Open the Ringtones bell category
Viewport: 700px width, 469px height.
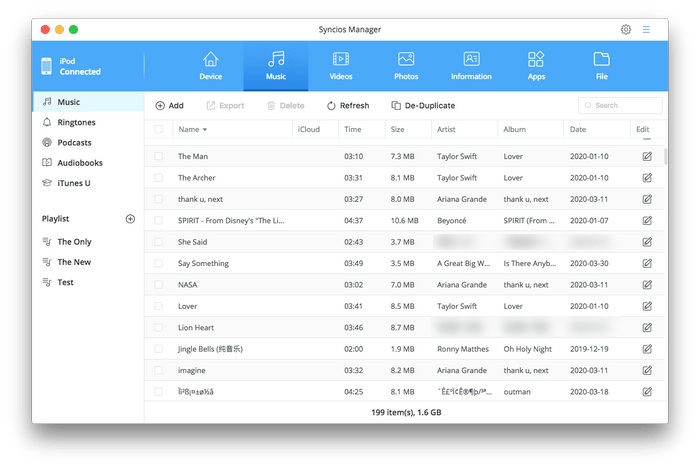76,123
